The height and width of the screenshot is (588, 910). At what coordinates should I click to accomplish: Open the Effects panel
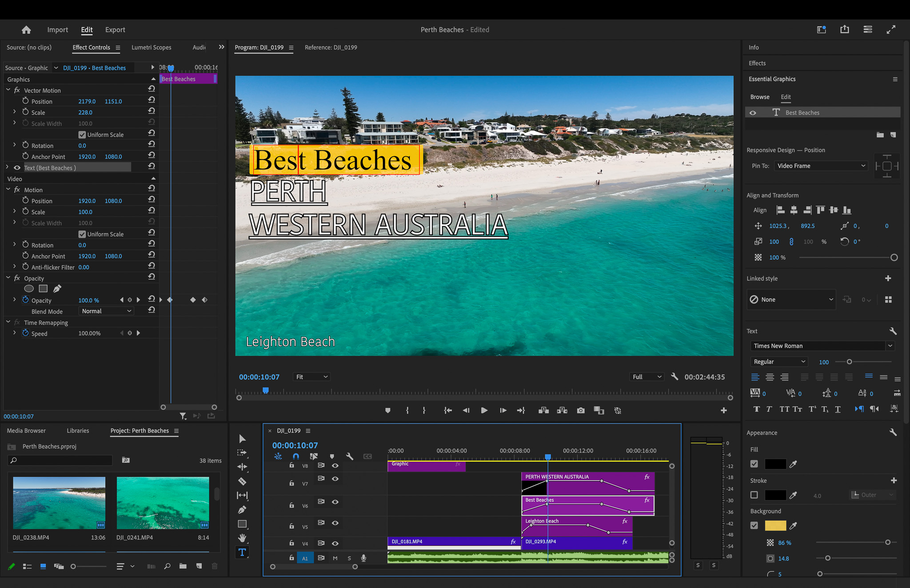pyautogui.click(x=757, y=63)
